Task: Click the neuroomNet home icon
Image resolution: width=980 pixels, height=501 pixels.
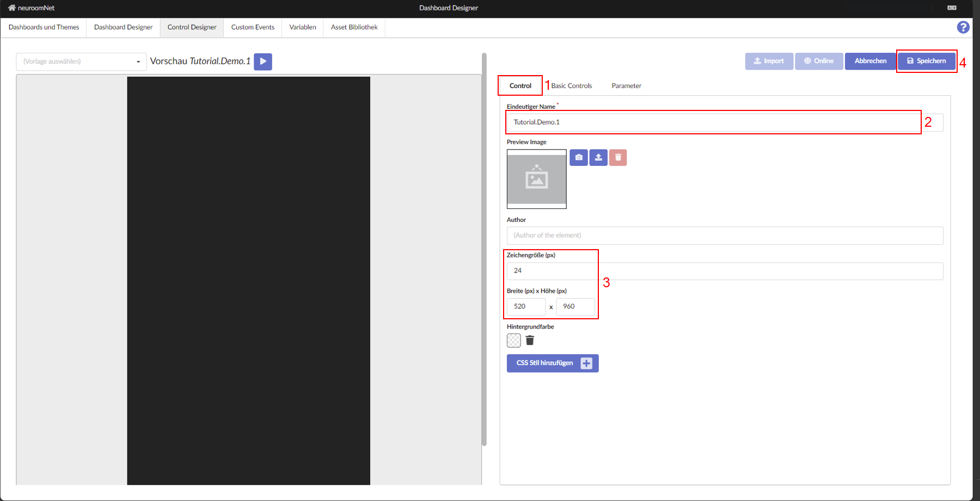Action: 11,8
